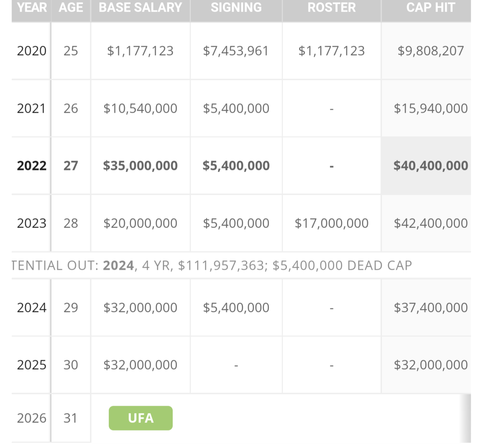Click the BASE SALARY column header
The width and height of the screenshot is (482, 448).
point(140,8)
